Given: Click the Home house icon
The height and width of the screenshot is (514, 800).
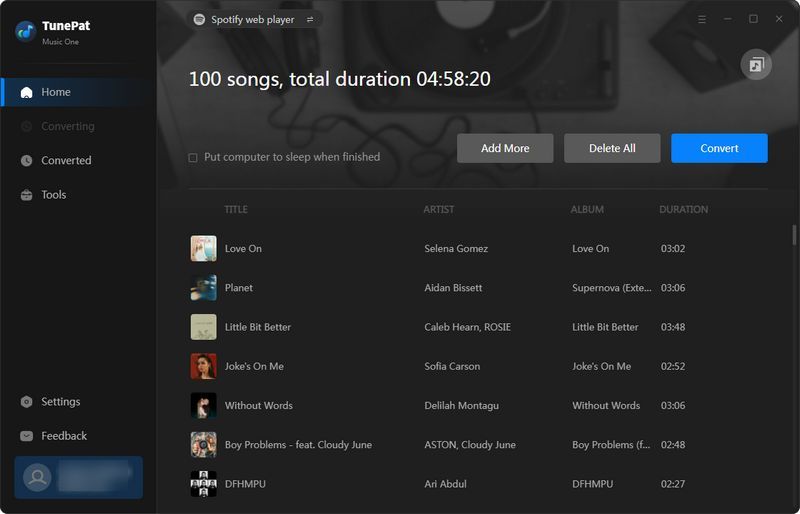Looking at the screenshot, I should [27, 92].
